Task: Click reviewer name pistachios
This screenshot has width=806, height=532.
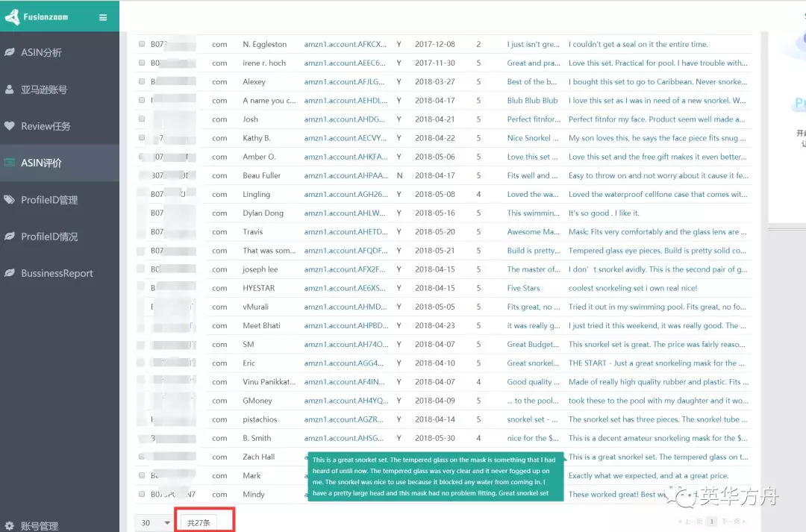Action: [x=260, y=419]
